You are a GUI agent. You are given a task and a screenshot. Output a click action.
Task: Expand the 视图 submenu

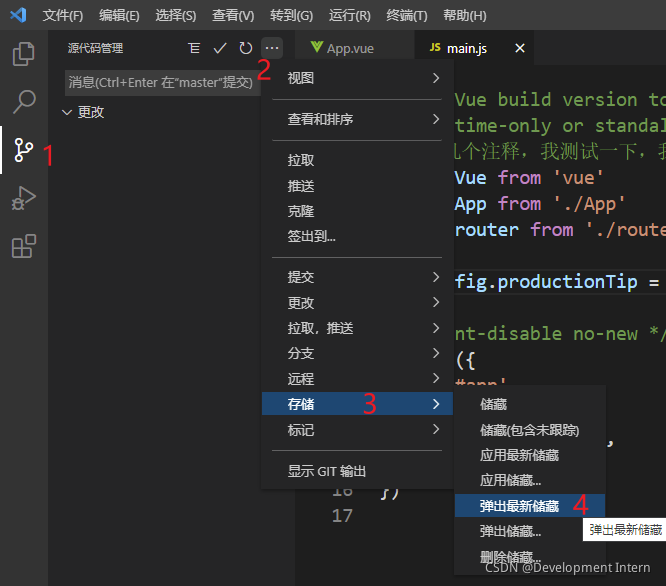coord(357,78)
